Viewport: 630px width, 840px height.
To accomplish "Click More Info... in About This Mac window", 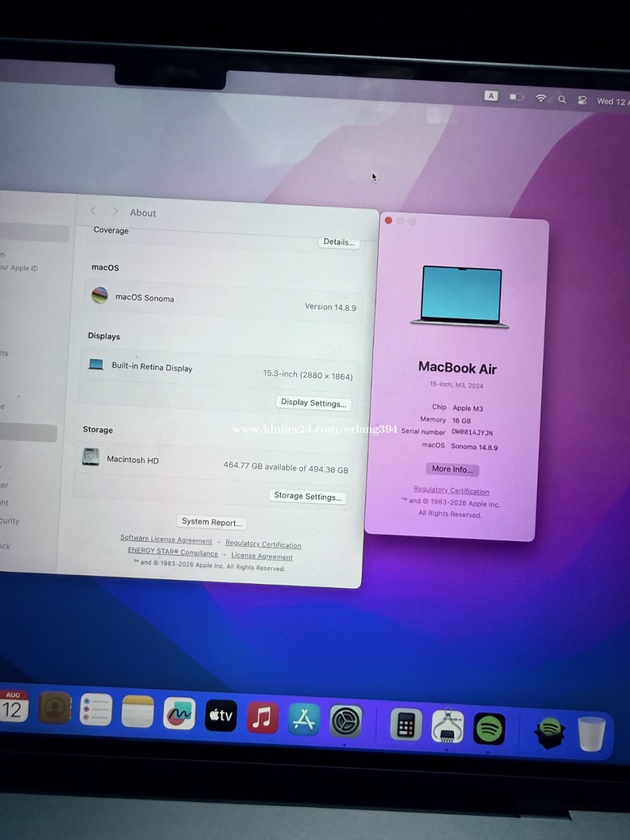I will point(452,469).
